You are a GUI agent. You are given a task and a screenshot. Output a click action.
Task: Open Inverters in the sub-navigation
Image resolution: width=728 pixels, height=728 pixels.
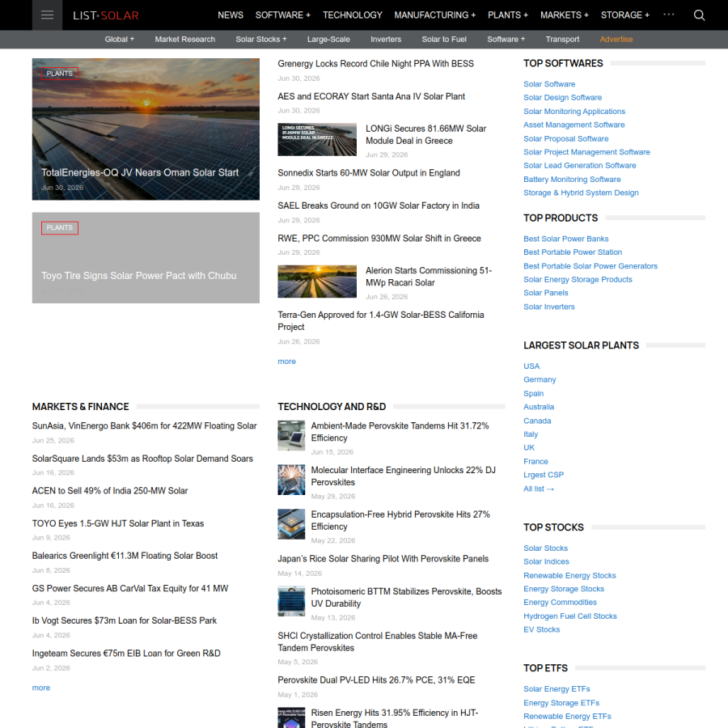pos(386,40)
